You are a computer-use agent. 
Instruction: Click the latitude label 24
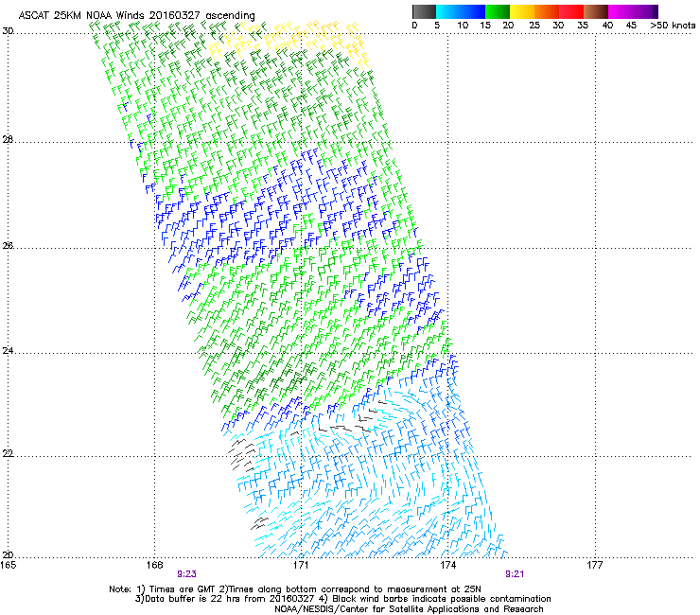tap(8, 351)
